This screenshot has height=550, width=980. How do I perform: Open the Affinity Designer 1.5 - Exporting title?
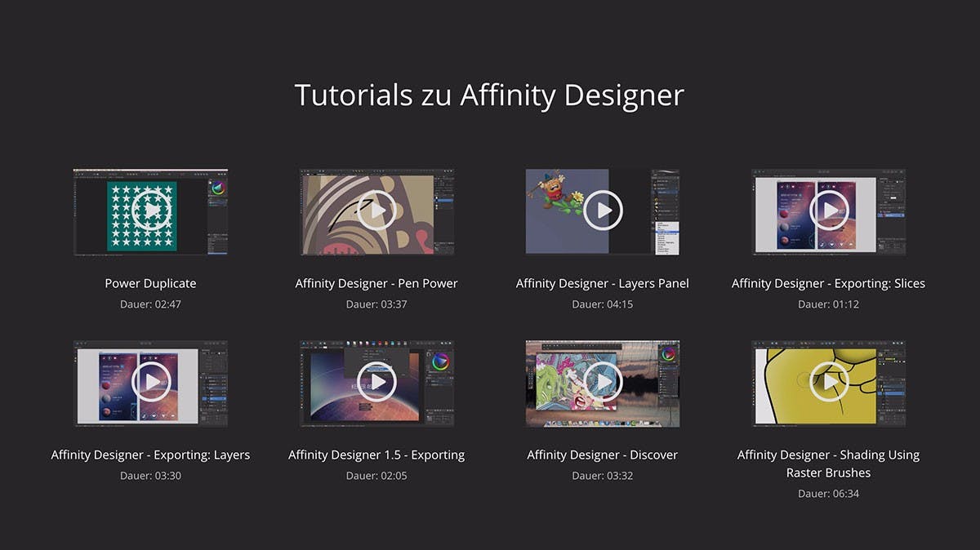point(376,455)
